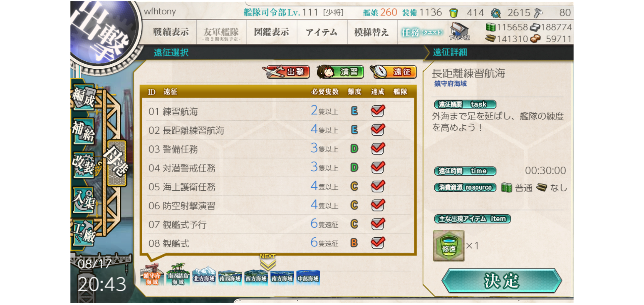Click the 修復 bucket reward item thumbnail

point(449,246)
